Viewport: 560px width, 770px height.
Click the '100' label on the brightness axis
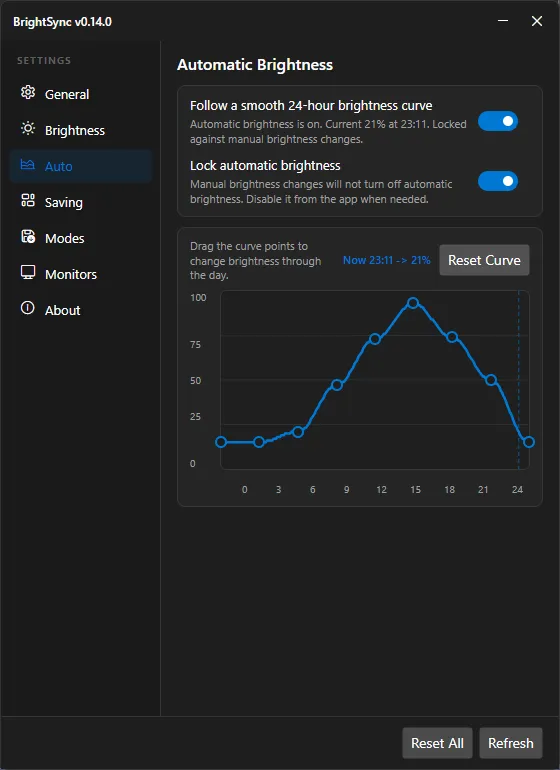[198, 298]
